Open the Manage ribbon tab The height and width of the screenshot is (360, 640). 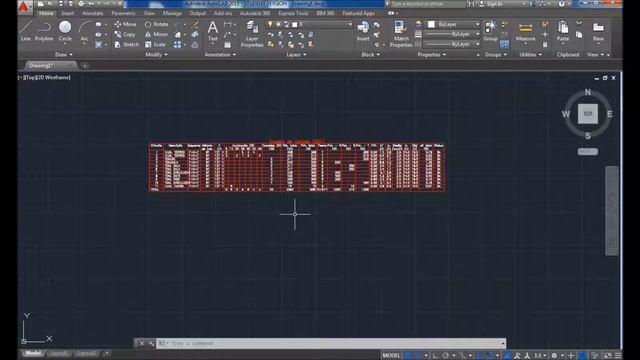click(172, 13)
